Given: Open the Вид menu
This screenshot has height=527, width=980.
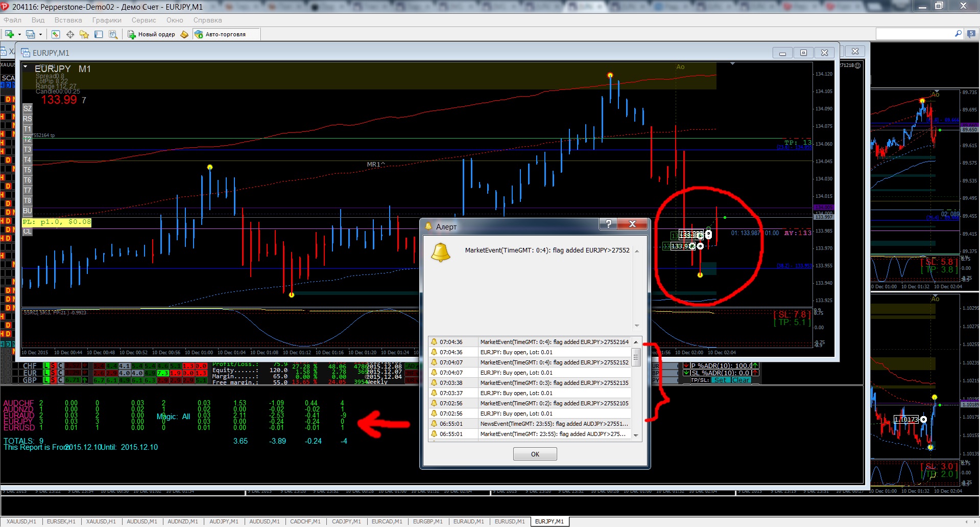Looking at the screenshot, I should pyautogui.click(x=38, y=20).
